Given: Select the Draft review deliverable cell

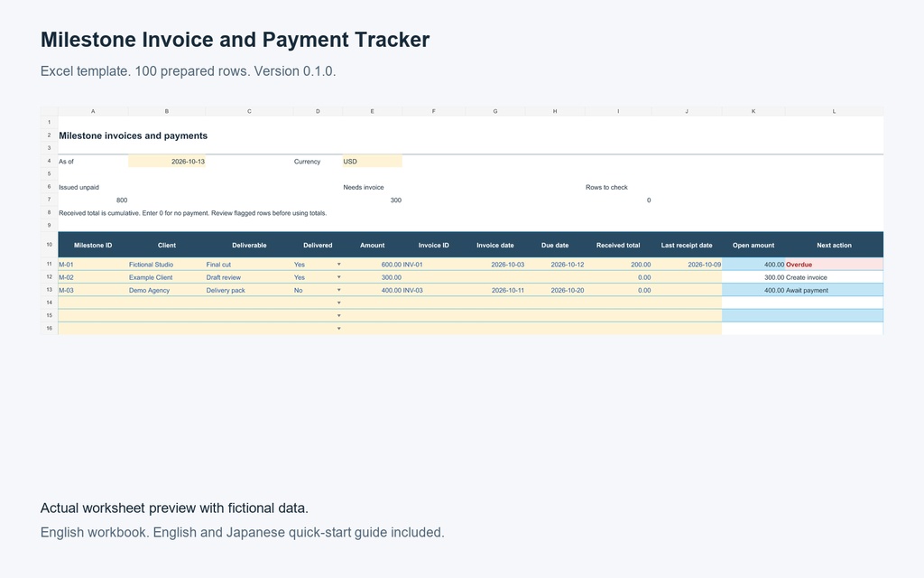Looking at the screenshot, I should point(249,277).
